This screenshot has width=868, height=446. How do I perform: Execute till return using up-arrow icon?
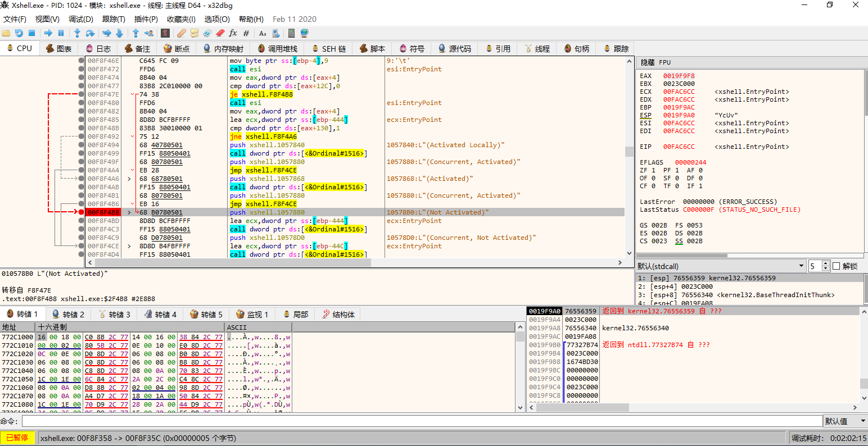point(135,33)
